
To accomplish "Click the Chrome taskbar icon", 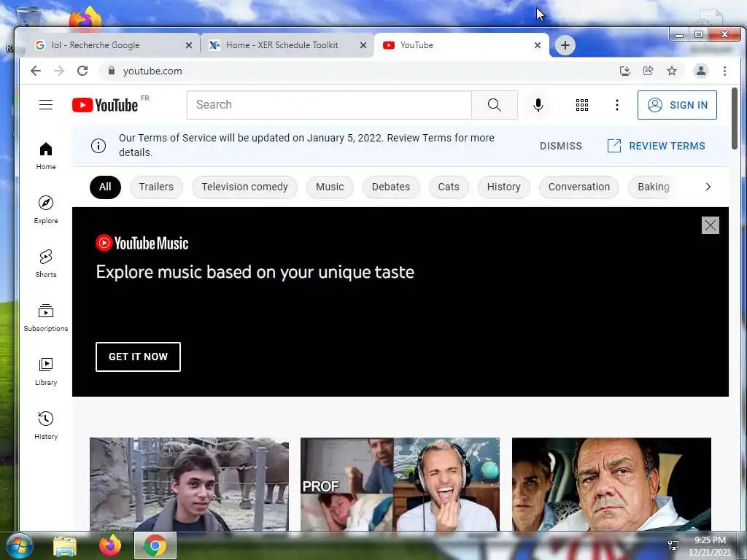I will [155, 545].
